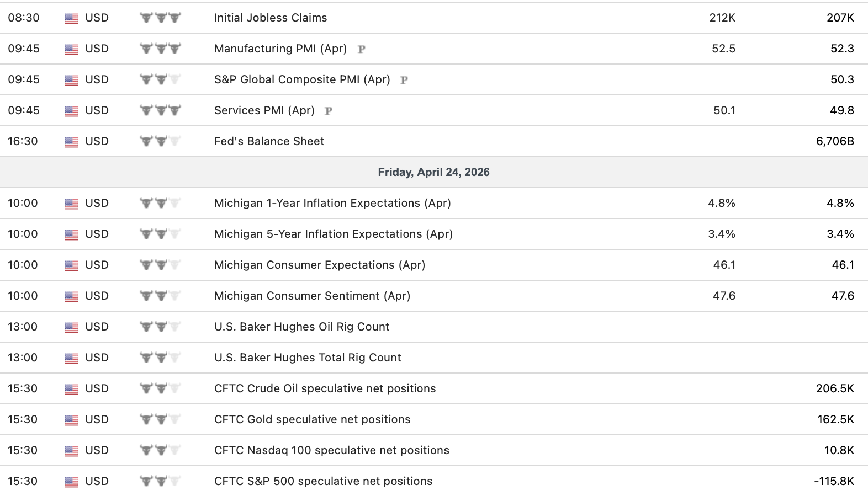The width and height of the screenshot is (868, 501).
Task: Click preliminary icon next to Services PMI
Action: [x=329, y=111]
